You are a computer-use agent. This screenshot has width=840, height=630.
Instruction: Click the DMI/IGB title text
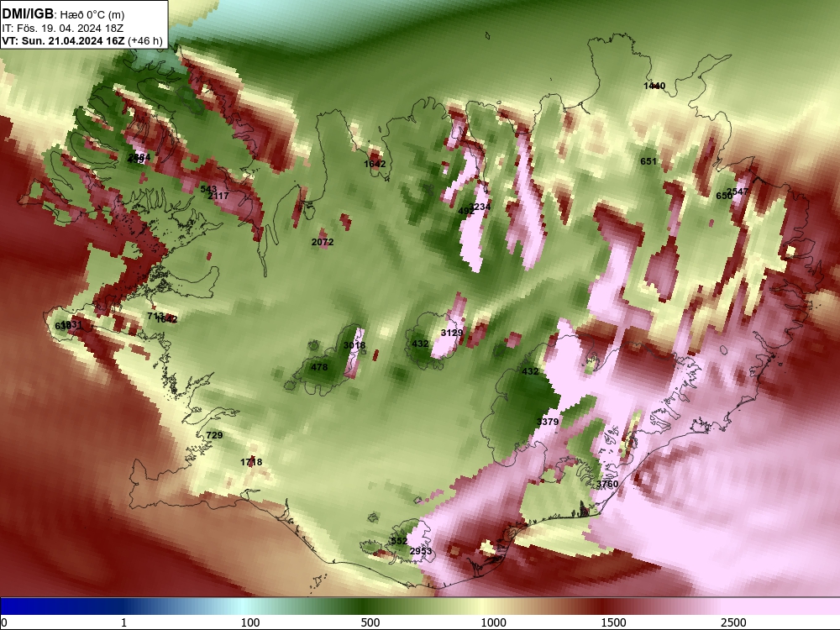tap(28, 14)
